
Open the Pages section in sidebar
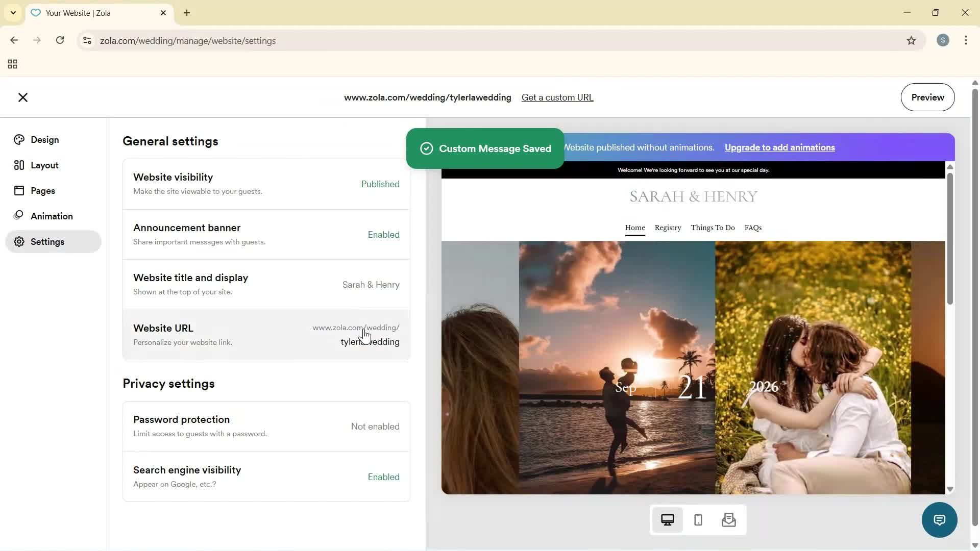[x=19, y=190]
